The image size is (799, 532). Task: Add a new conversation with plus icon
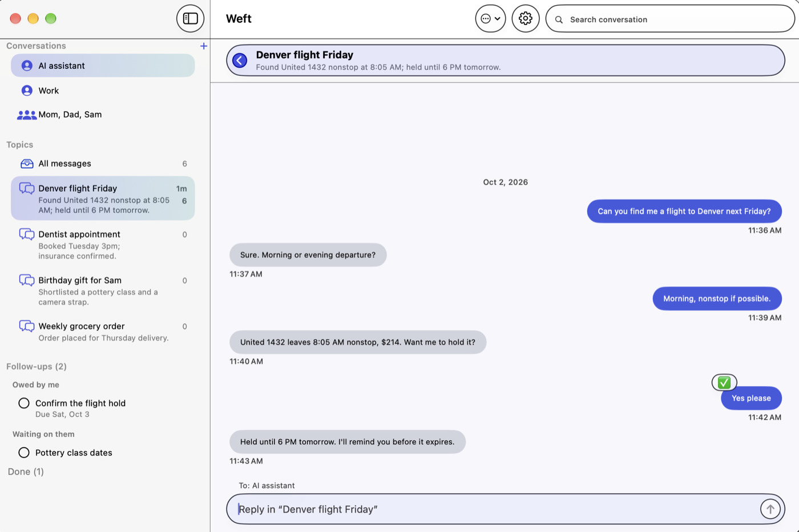(x=204, y=46)
